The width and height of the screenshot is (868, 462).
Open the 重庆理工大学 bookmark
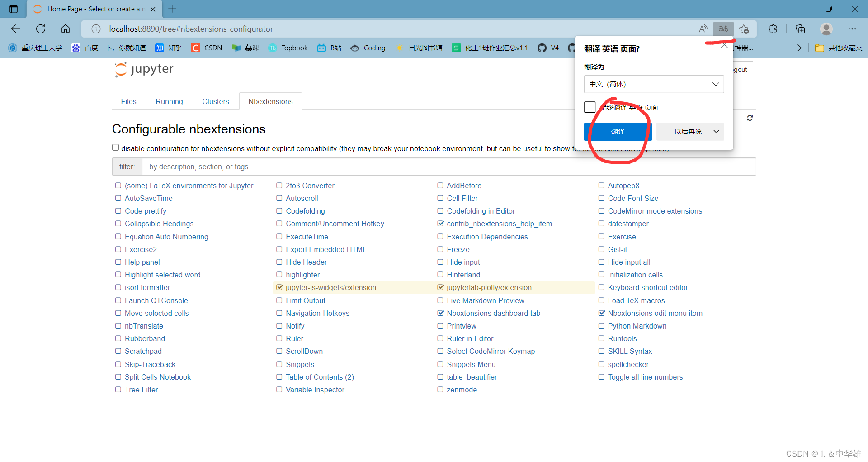pyautogui.click(x=35, y=48)
